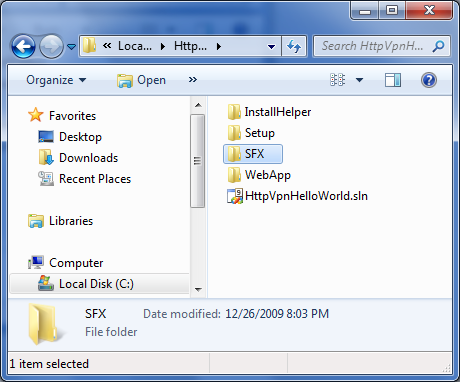Viewport: 460px width, 382px height.
Task: Open address bar previous locations dropdown
Action: pos(272,47)
